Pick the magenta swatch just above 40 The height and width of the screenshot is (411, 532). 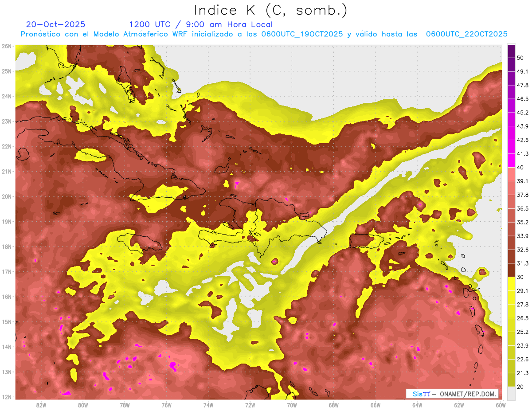coord(511,160)
